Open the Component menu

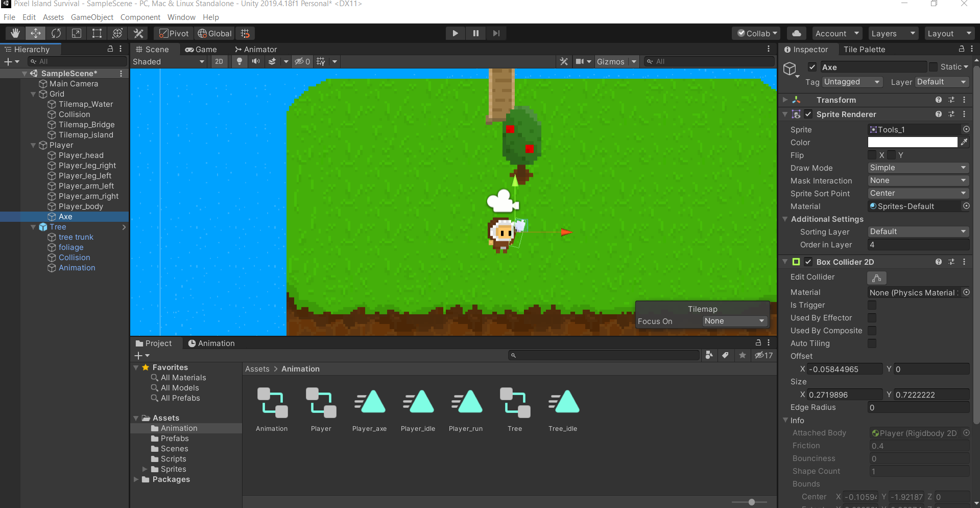[x=140, y=17]
